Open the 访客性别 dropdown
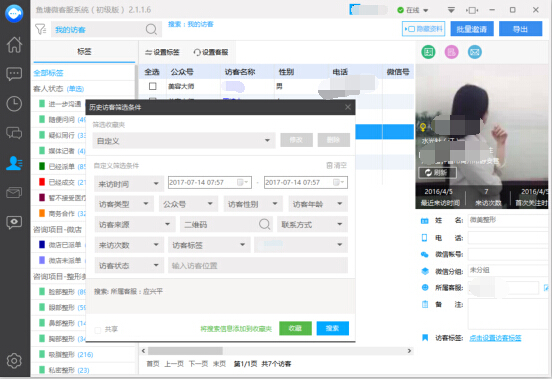Viewport: 552px width, 379px height. pos(253,204)
